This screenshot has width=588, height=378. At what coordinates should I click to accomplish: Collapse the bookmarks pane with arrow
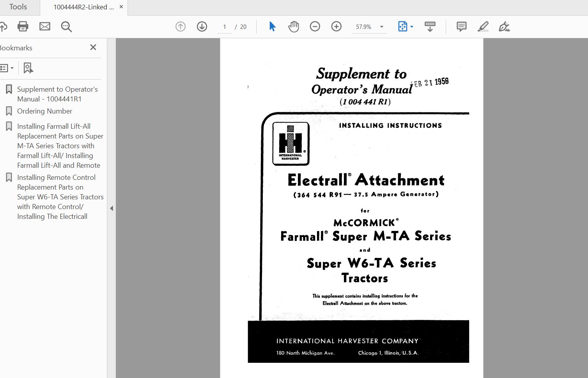point(112,208)
